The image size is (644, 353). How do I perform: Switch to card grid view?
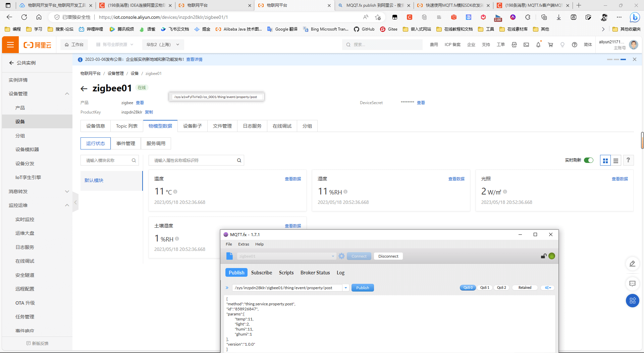pyautogui.click(x=605, y=161)
